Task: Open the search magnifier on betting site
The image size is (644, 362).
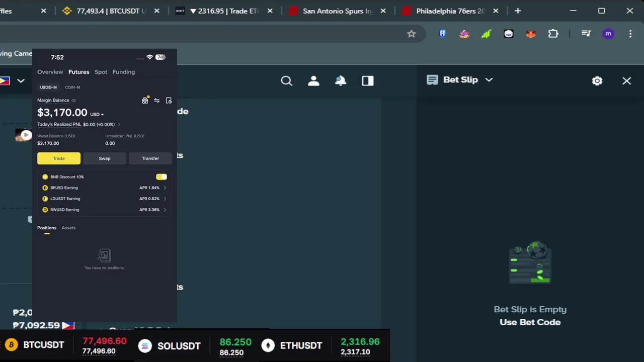Action: click(287, 81)
